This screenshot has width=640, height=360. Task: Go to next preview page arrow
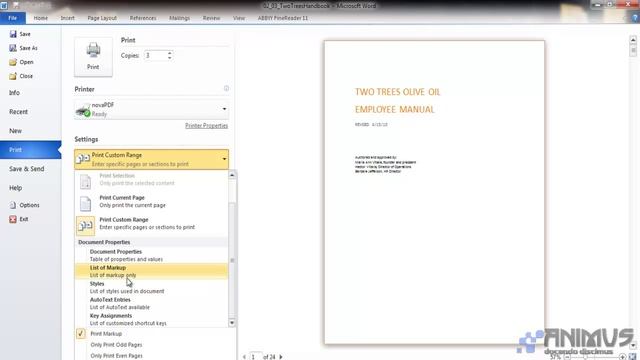[x=281, y=357]
